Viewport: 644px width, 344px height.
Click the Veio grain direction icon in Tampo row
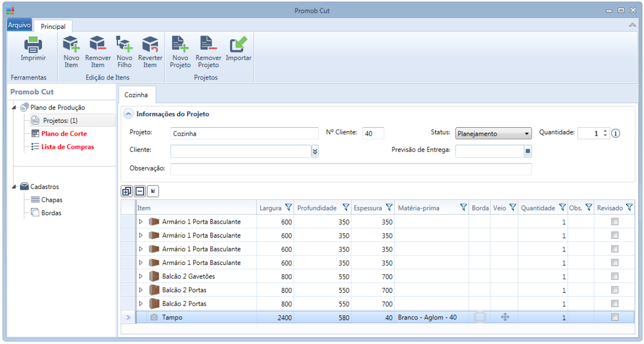coord(505,317)
